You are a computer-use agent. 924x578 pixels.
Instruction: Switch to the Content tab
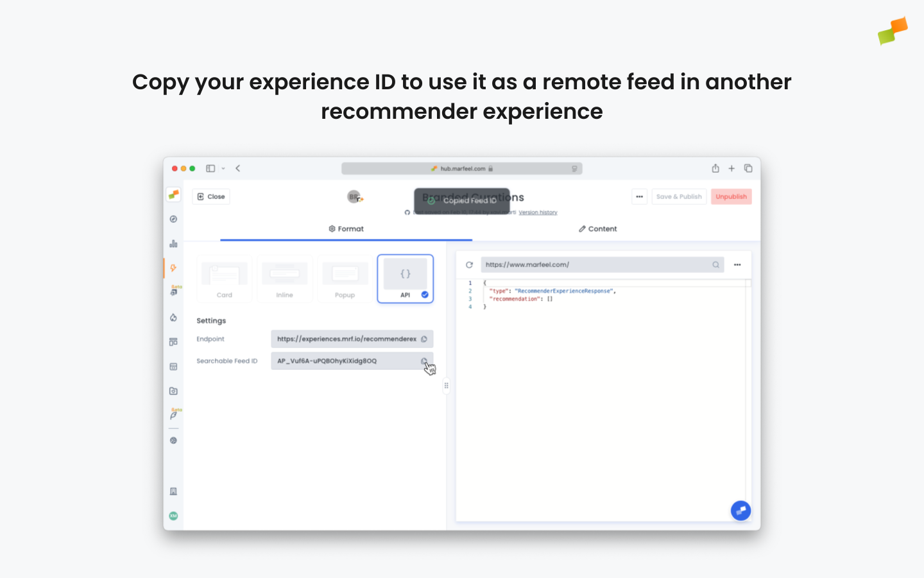tap(597, 229)
